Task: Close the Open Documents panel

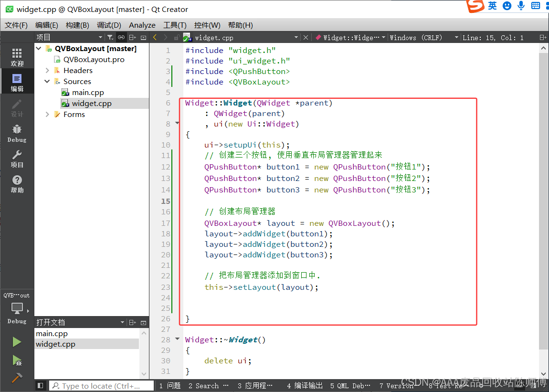Action: pos(144,322)
